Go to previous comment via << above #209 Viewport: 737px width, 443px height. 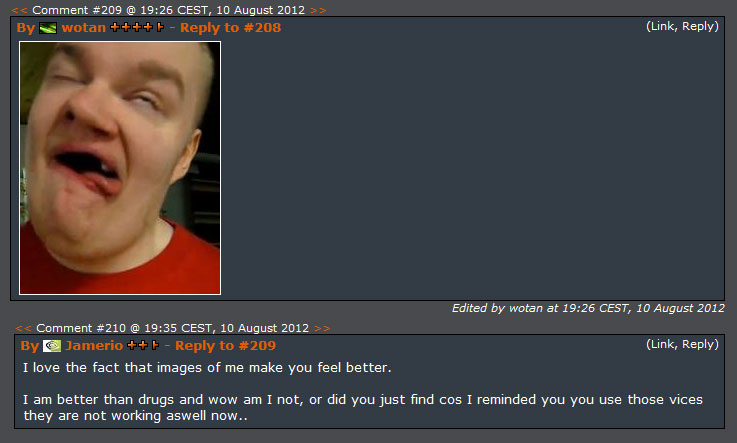pos(19,10)
